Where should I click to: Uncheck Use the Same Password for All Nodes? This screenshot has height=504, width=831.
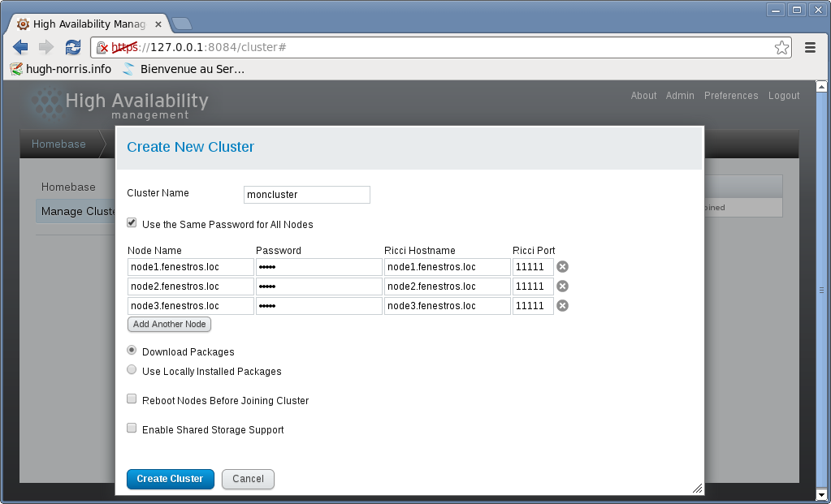(x=132, y=223)
